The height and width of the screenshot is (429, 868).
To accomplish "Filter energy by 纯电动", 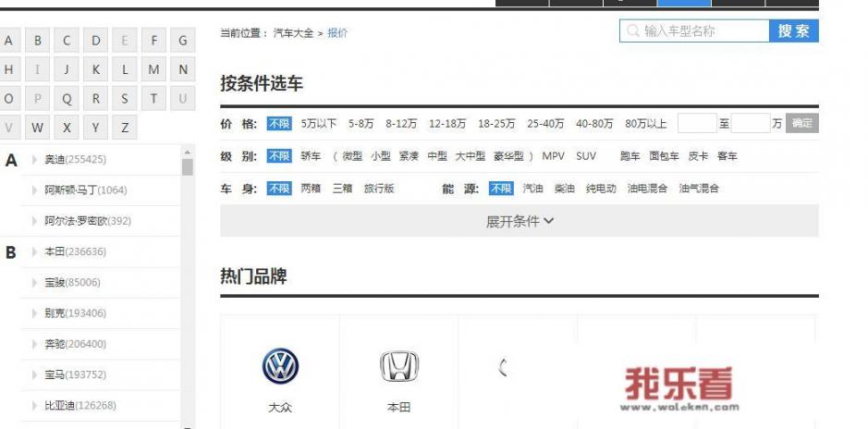I will pos(601,189).
